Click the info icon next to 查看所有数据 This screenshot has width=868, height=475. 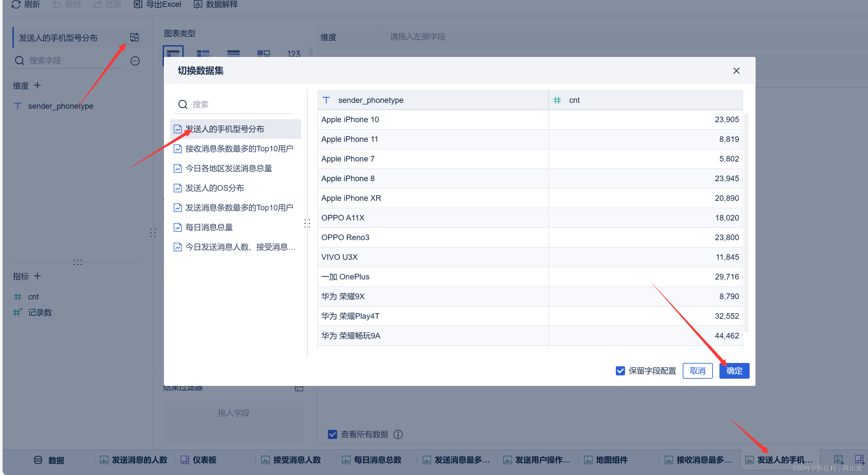point(398,434)
